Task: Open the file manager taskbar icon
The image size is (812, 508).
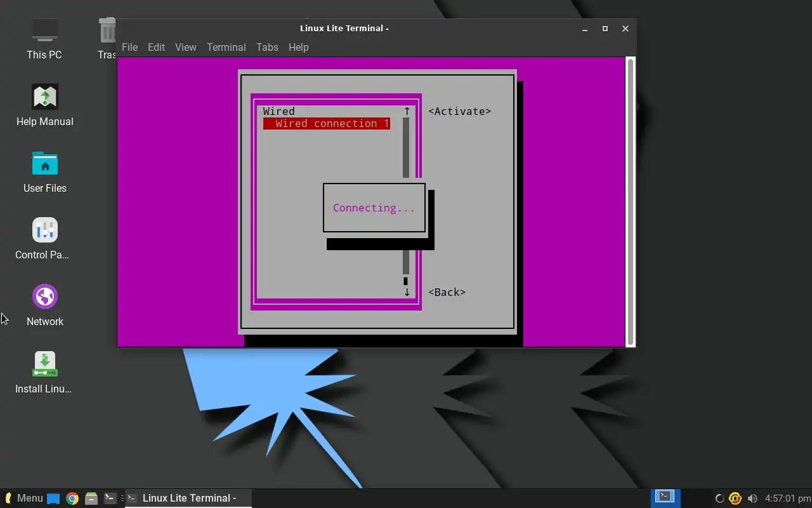Action: tap(91, 498)
